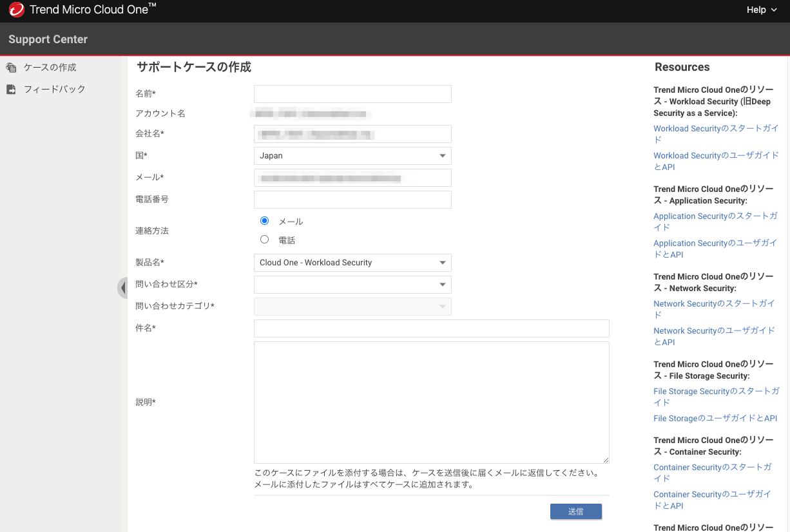790x532 pixels.
Task: Select the メール contact method radio button
Action: pyautogui.click(x=264, y=221)
